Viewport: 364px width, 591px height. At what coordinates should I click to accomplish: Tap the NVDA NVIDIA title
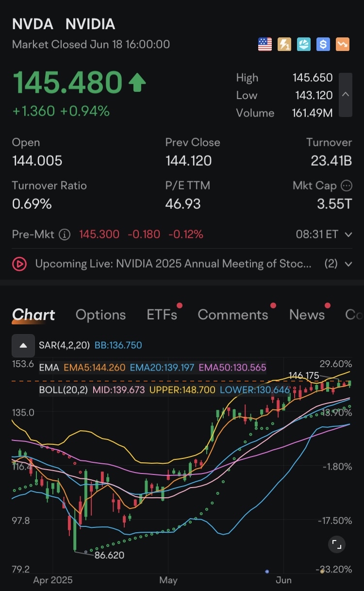(x=64, y=24)
